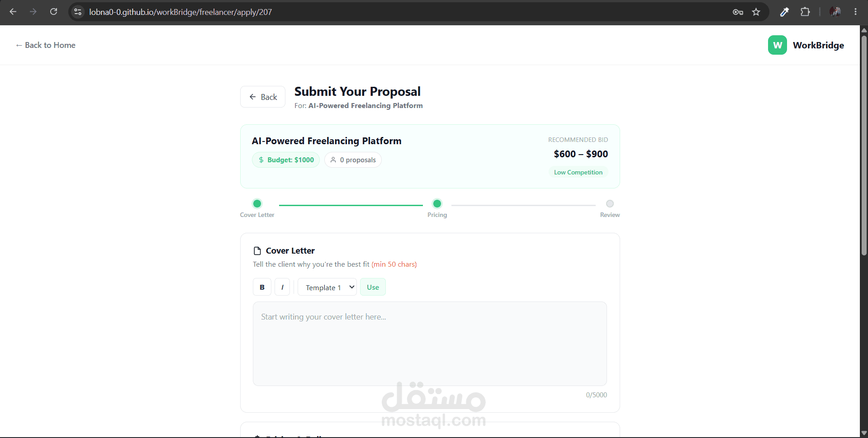
Task: Bookmark this page with the star icon
Action: point(756,12)
